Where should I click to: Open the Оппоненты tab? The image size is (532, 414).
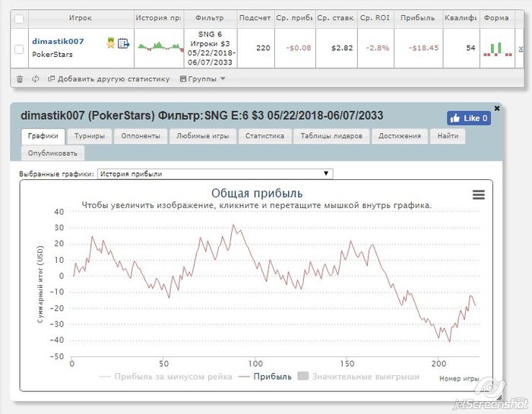coord(141,136)
